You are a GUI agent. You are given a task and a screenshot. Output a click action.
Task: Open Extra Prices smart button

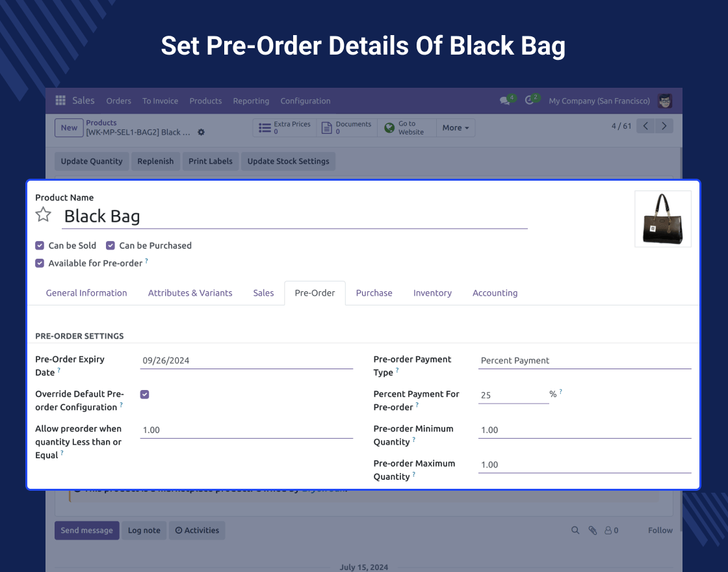[285, 127]
